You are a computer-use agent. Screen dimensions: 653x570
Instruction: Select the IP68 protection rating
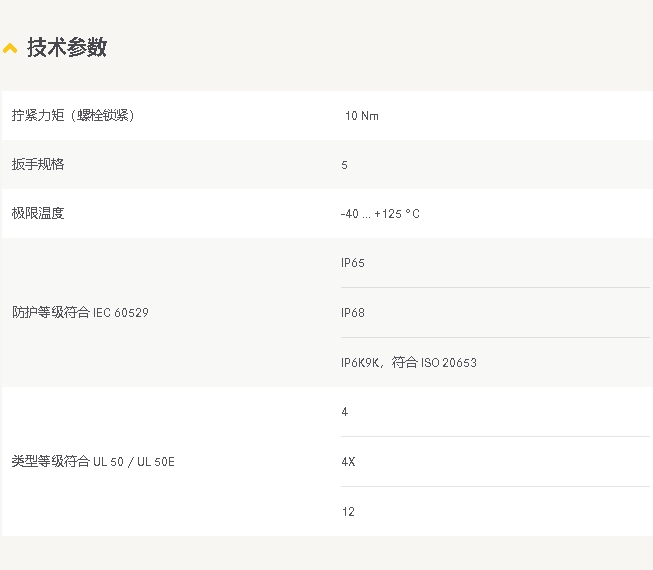(352, 313)
